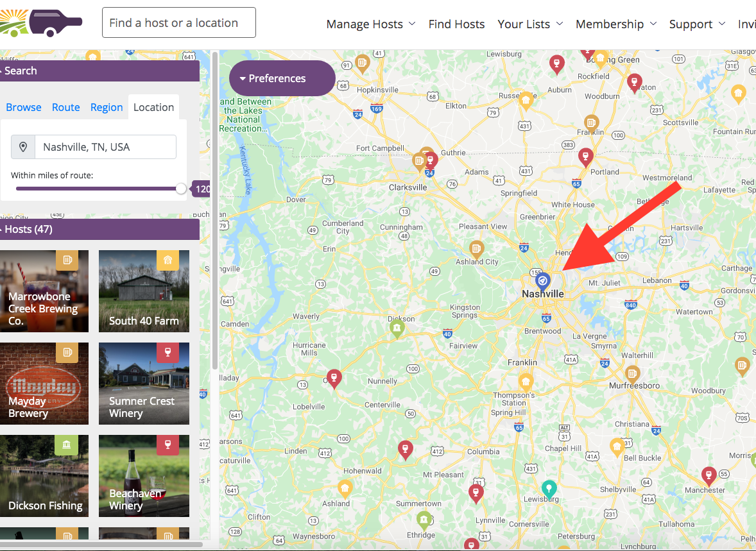Open the farm marker at Thompson's Station
The height and width of the screenshot is (551, 756).
(x=526, y=383)
